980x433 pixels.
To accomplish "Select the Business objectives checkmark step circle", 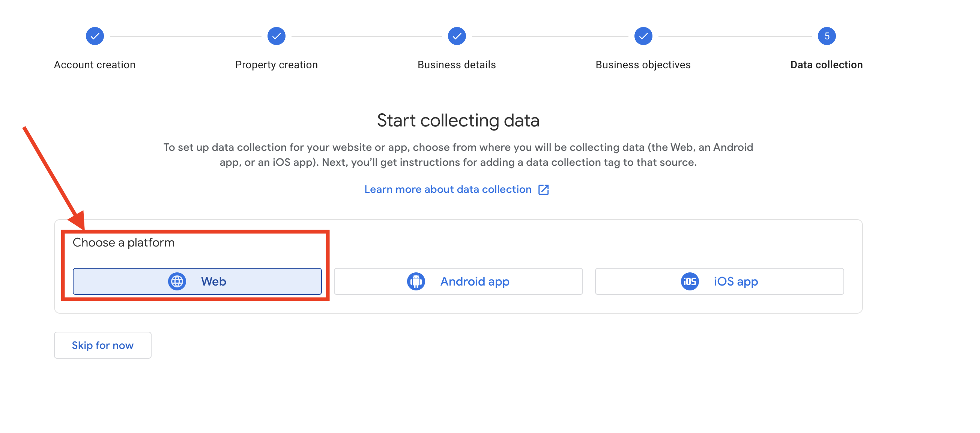I will click(x=643, y=36).
